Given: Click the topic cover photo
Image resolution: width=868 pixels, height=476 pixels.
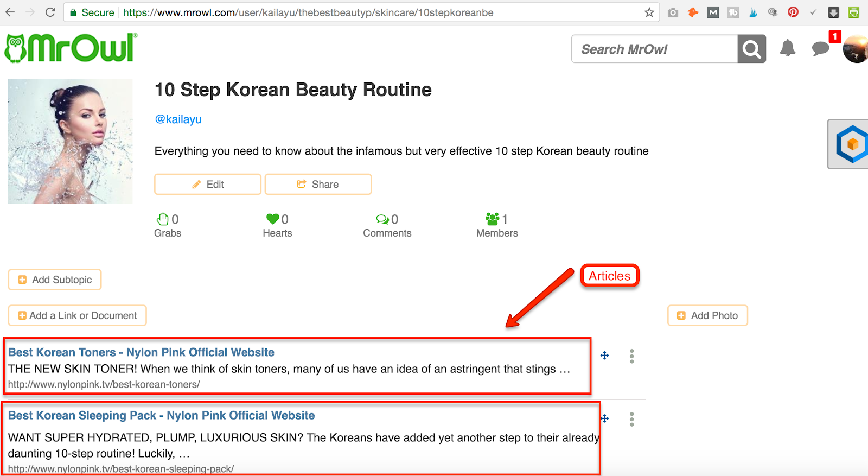Looking at the screenshot, I should pyautogui.click(x=70, y=141).
